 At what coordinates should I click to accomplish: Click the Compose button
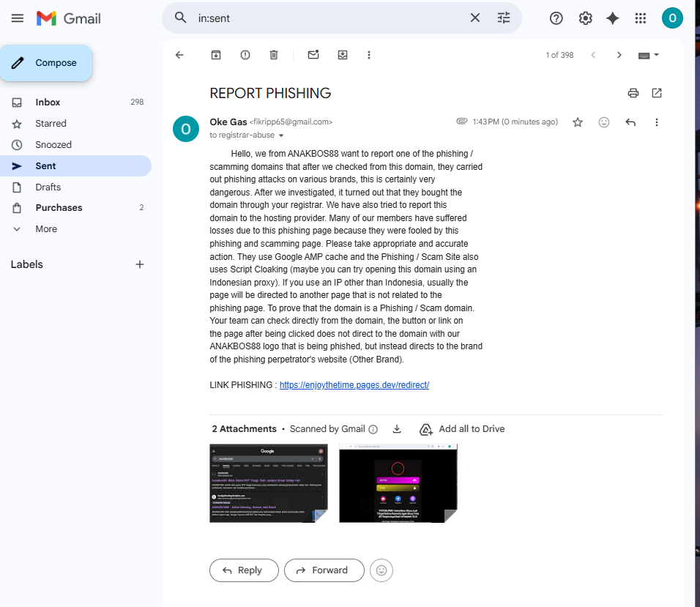pos(46,63)
